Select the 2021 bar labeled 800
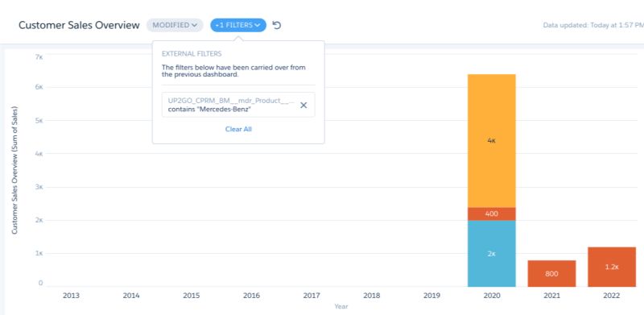Screen dimensions: 644x315 551,274
